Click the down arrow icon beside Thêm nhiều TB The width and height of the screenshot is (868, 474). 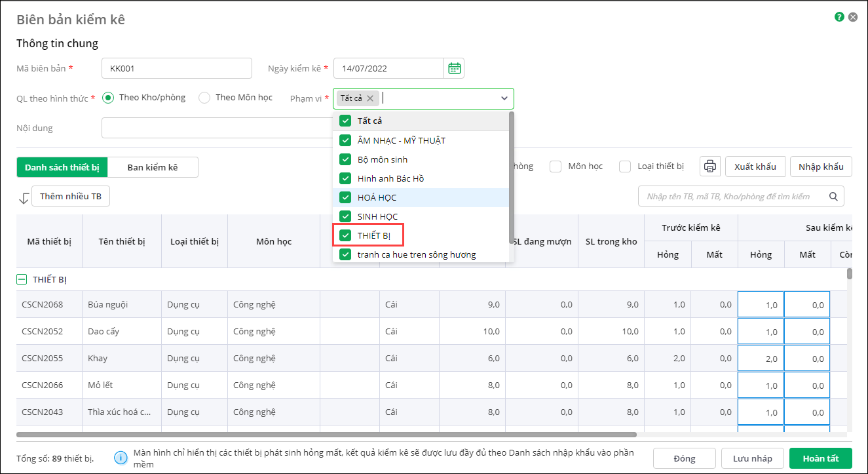24,197
